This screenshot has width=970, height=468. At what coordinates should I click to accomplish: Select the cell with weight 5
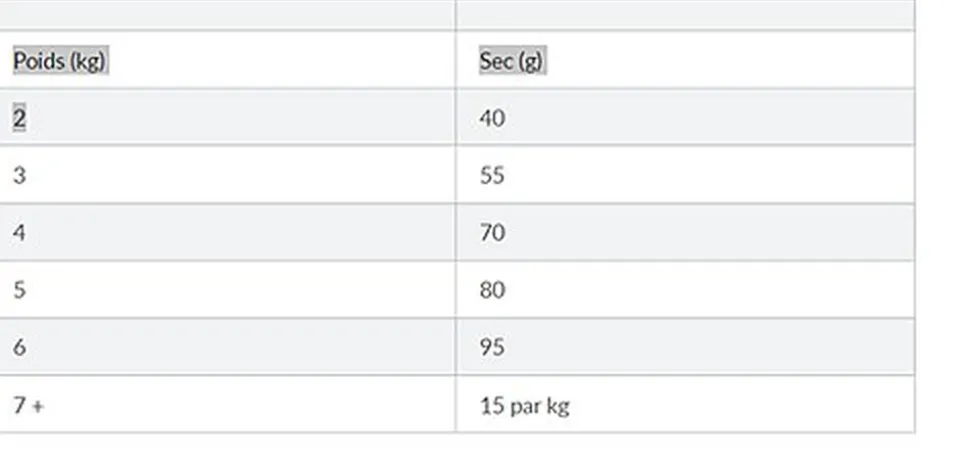pos(20,290)
